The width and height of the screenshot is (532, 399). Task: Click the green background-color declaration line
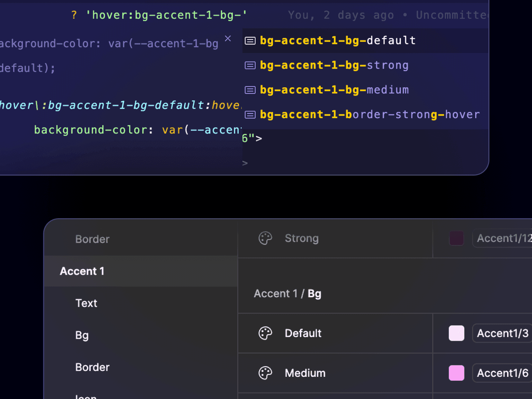(x=138, y=130)
